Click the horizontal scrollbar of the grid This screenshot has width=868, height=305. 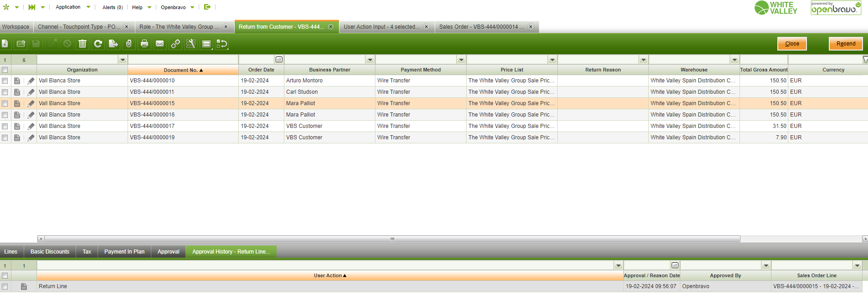[392, 239]
